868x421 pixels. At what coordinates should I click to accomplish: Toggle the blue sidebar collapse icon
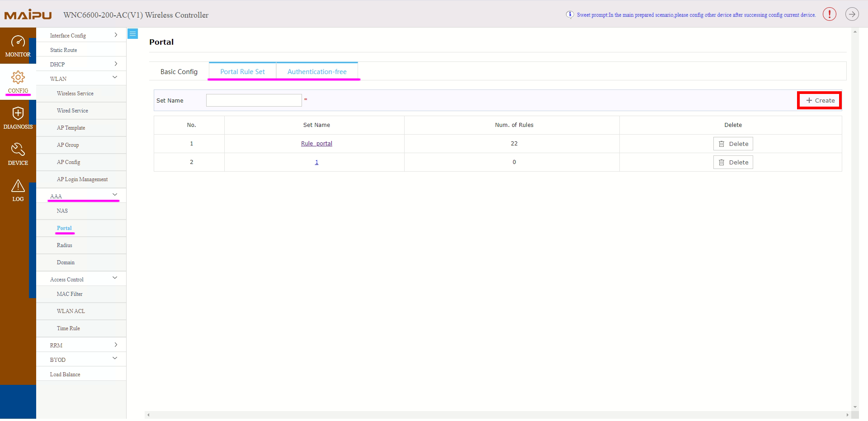coord(132,33)
